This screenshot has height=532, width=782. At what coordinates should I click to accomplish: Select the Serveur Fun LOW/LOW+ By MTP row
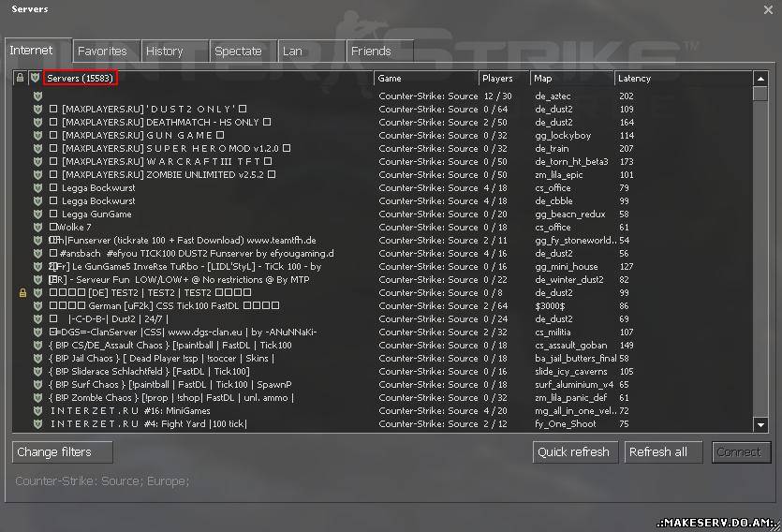(383, 280)
